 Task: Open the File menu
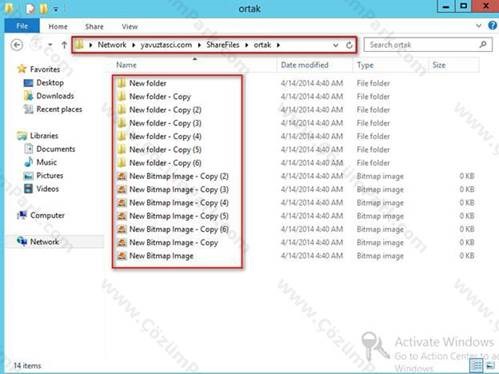[x=22, y=26]
